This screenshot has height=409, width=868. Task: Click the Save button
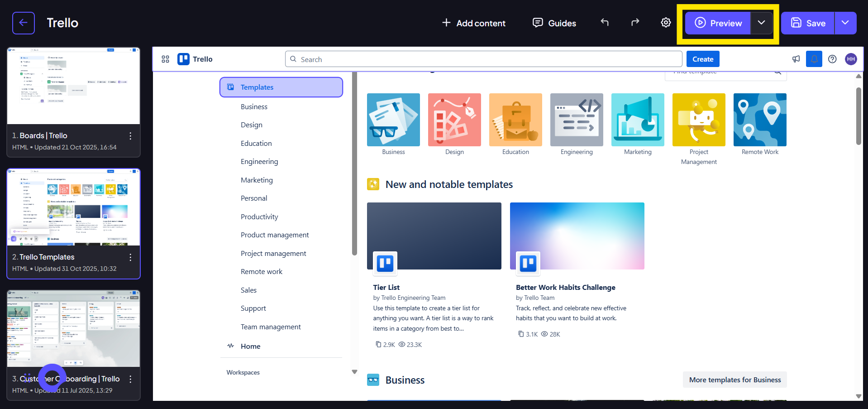click(808, 23)
